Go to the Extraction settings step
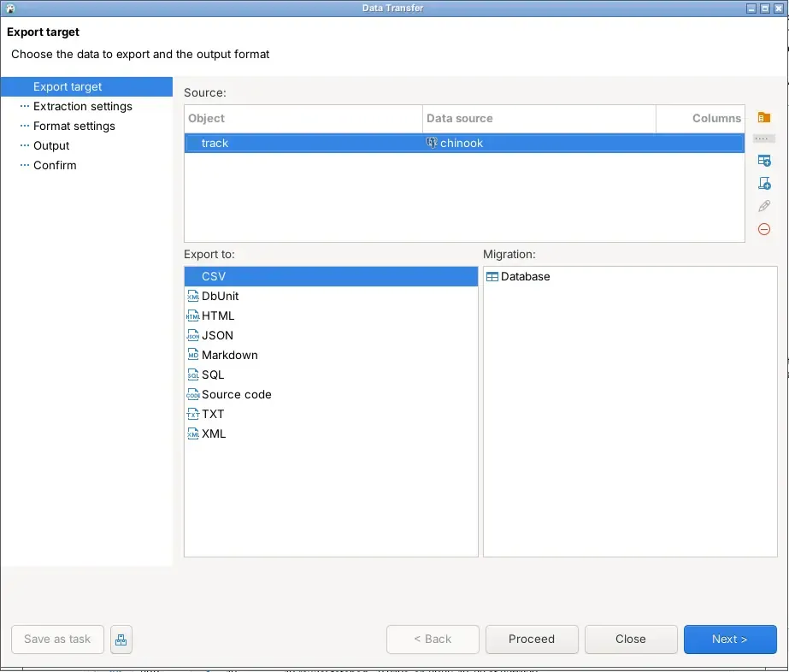The width and height of the screenshot is (789, 672). 83,106
